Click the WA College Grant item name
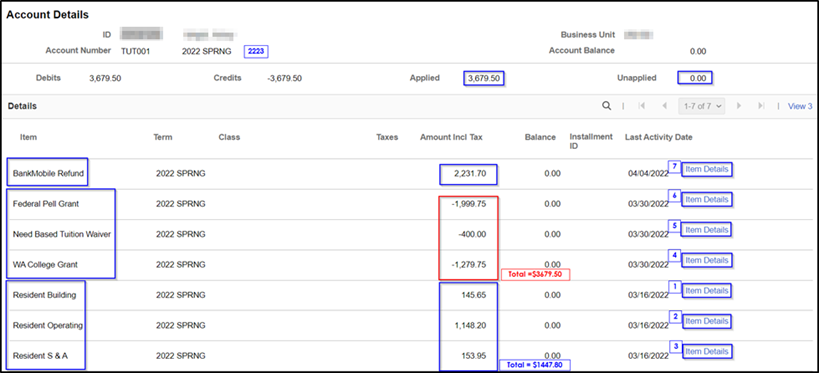Viewport: 819px width, 373px height. pos(45,264)
